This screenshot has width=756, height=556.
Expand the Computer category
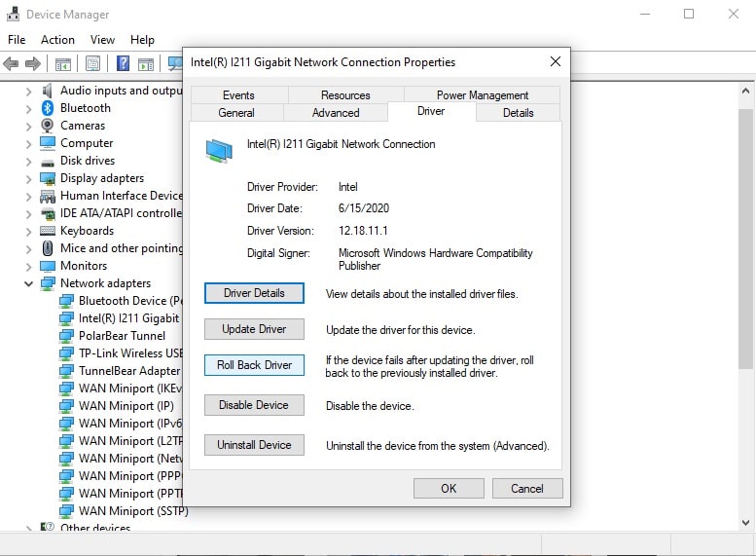pos(28,144)
